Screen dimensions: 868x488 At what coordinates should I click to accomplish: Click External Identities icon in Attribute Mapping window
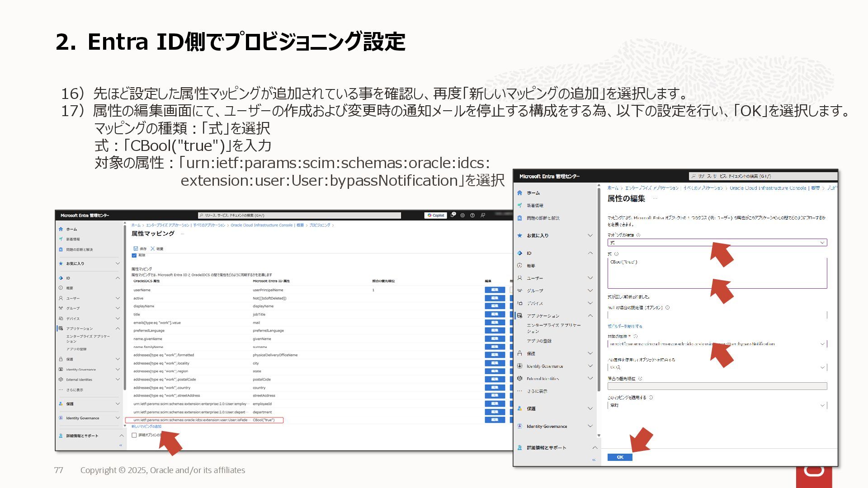61,380
